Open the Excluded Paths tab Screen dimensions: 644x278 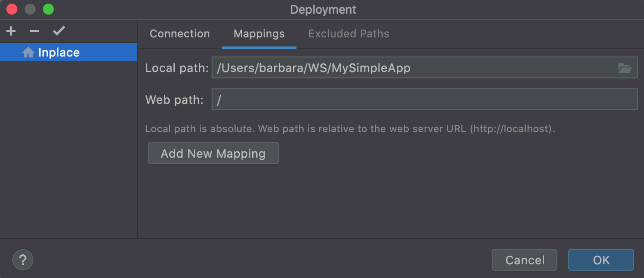[x=348, y=33]
